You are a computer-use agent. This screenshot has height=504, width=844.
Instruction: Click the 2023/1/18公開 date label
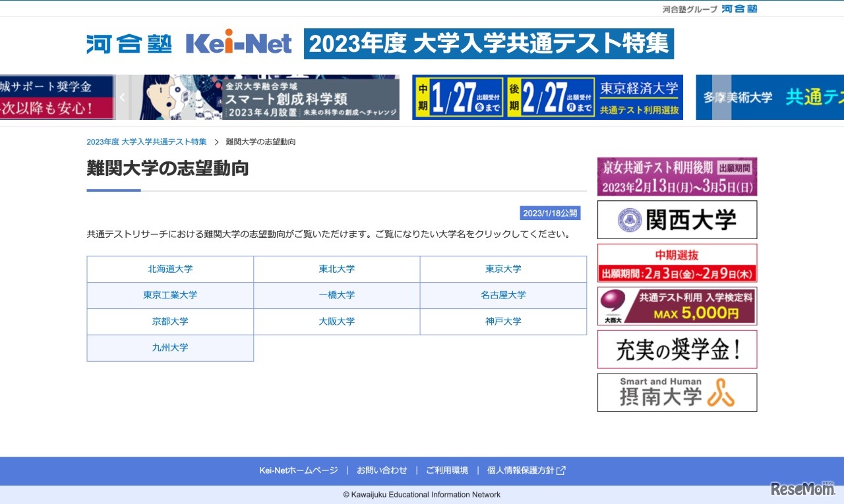point(550,213)
